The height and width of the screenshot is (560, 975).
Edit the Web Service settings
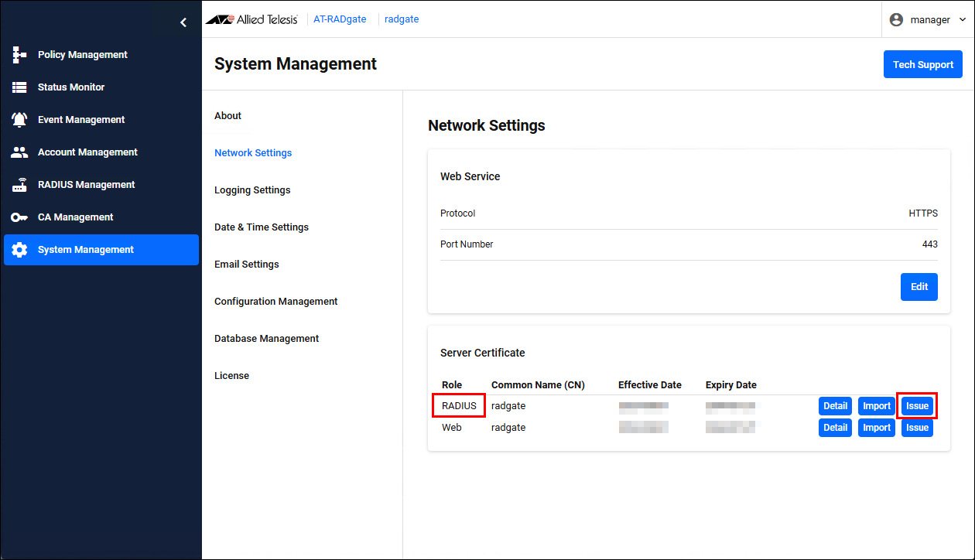pos(919,287)
